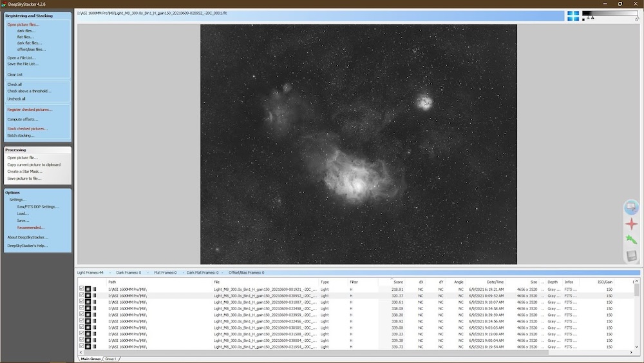Activate the red star edit mode icon

631,224
